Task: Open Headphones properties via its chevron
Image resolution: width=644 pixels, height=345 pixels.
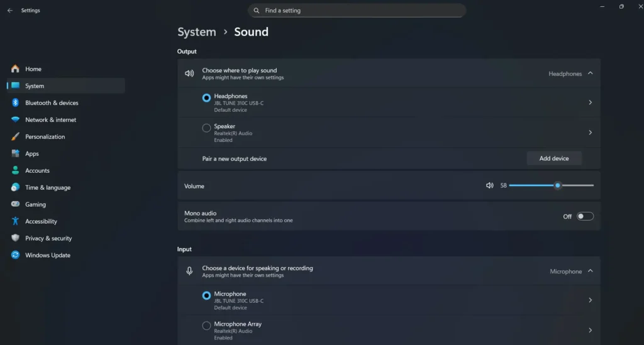Action: [590, 102]
